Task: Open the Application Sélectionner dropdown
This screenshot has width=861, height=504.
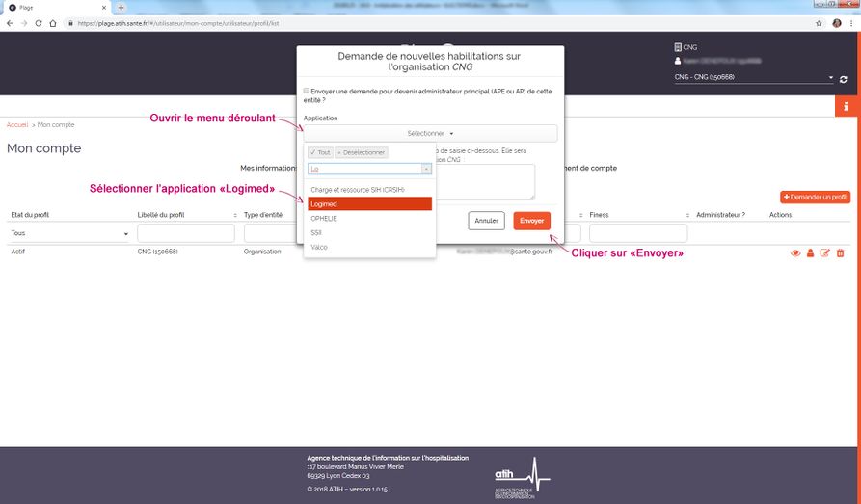Action: tap(430, 133)
